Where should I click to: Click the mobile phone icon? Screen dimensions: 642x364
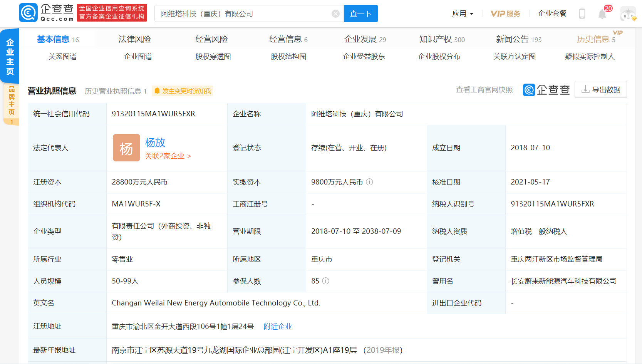[582, 14]
